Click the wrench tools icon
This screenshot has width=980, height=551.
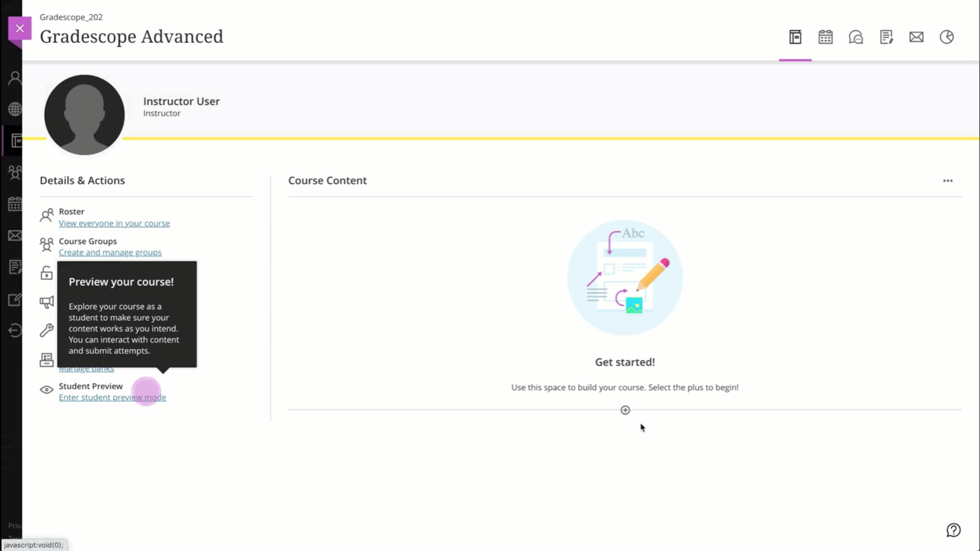point(46,331)
